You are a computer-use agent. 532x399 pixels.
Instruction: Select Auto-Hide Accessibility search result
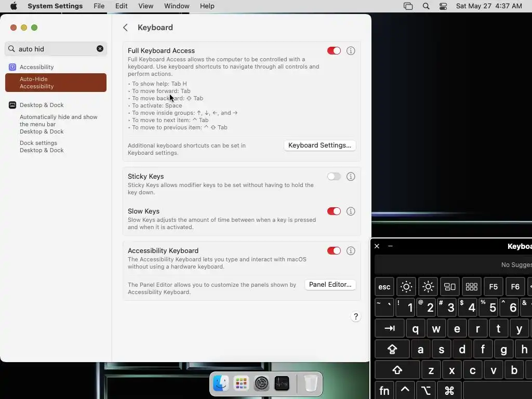[56, 83]
